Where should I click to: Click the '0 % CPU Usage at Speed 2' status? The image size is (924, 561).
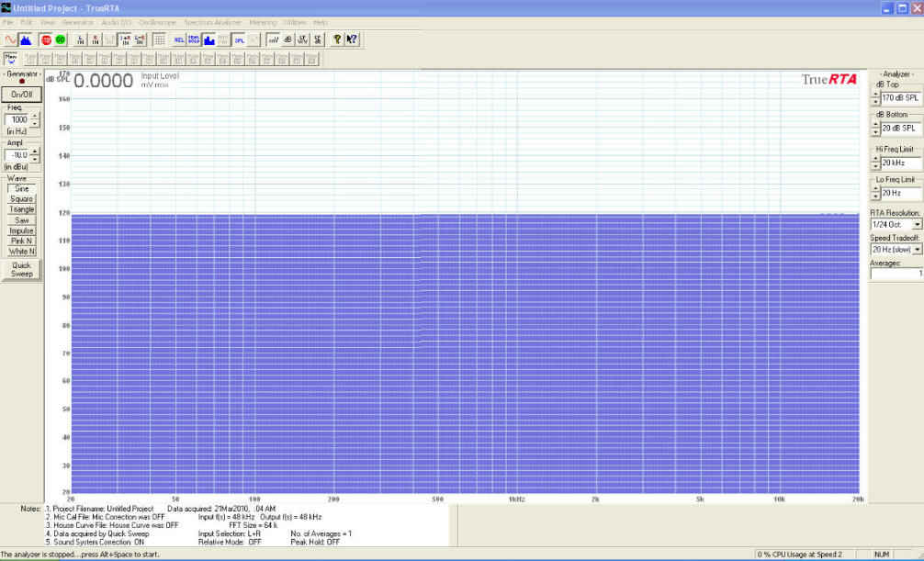pyautogui.click(x=800, y=555)
